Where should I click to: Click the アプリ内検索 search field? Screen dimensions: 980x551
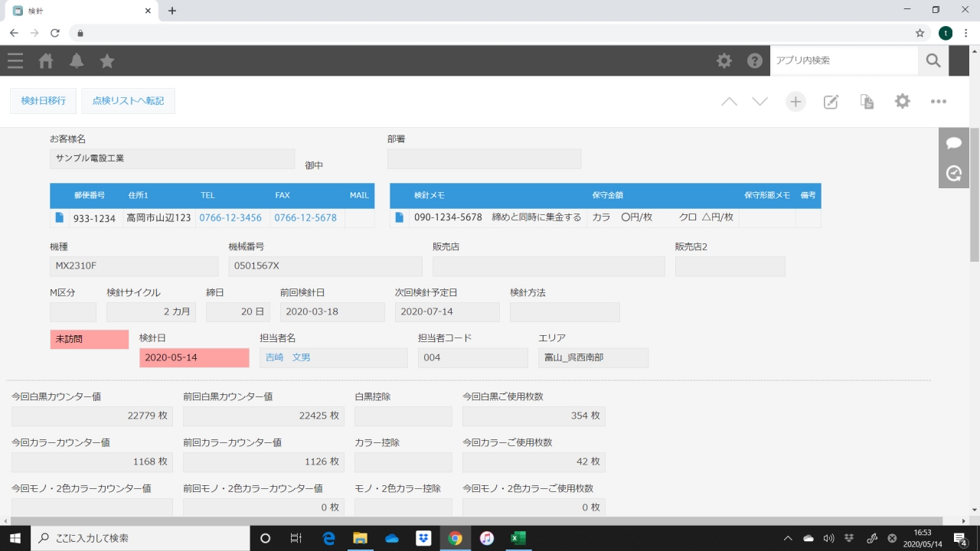[x=844, y=60]
